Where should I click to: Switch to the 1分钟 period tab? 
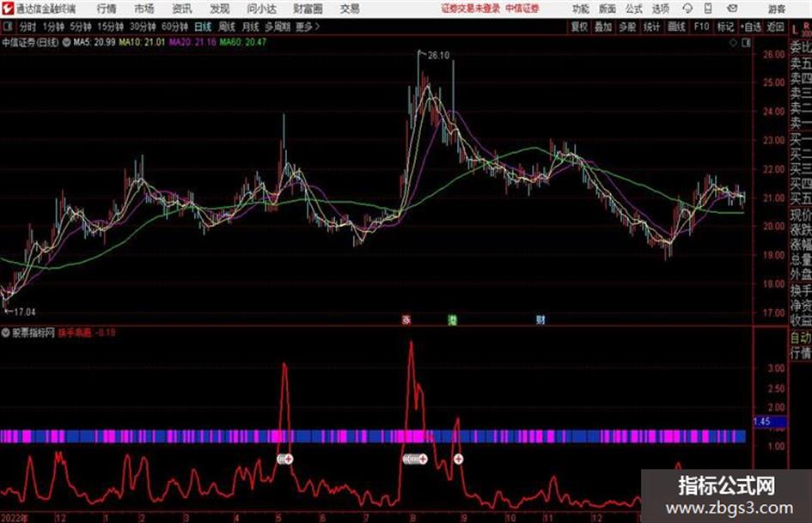[x=52, y=27]
